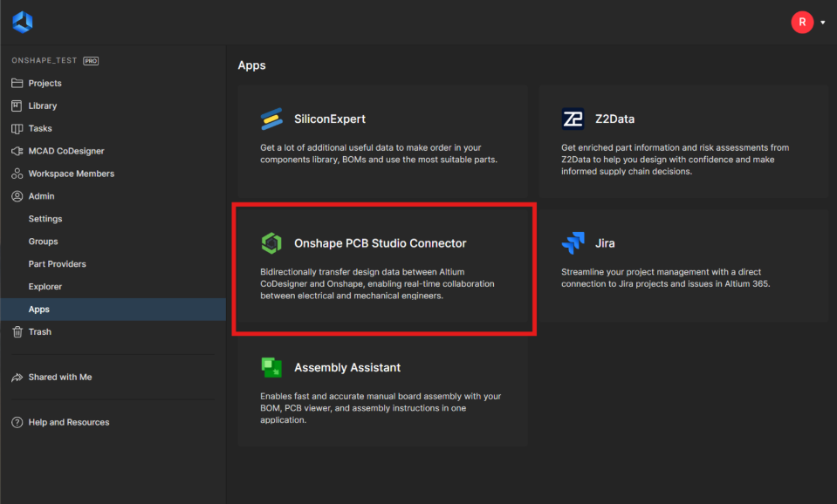The height and width of the screenshot is (504, 837).
Task: Open Projects in the sidebar
Action: (45, 83)
